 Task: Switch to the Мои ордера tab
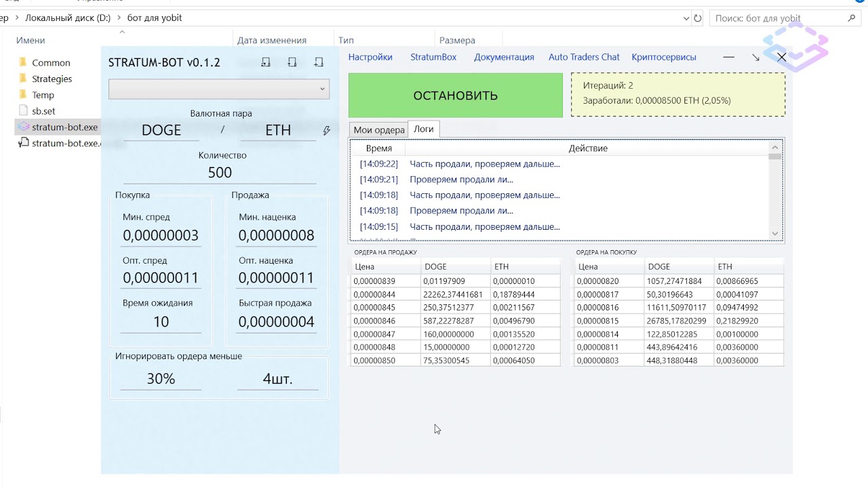pyautogui.click(x=379, y=130)
